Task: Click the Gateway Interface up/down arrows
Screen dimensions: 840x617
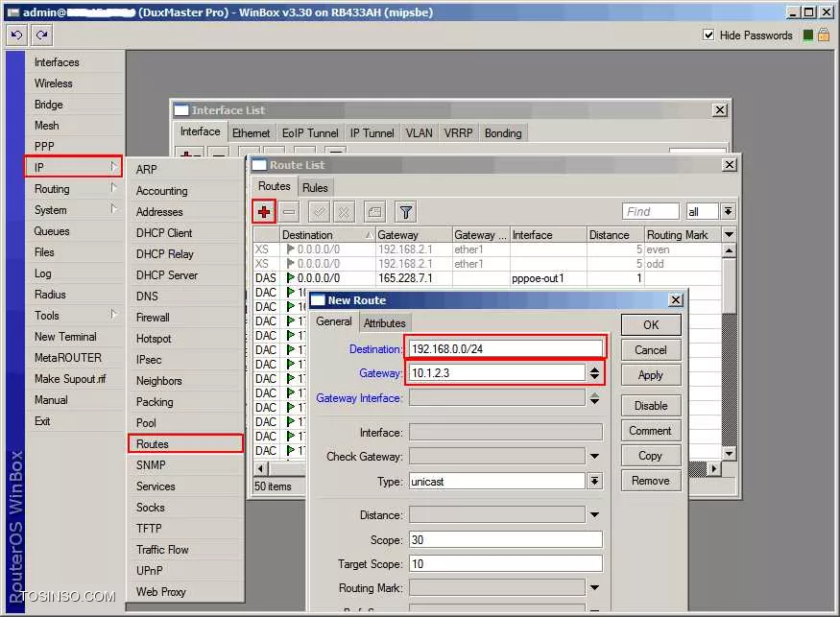Action: [x=594, y=398]
